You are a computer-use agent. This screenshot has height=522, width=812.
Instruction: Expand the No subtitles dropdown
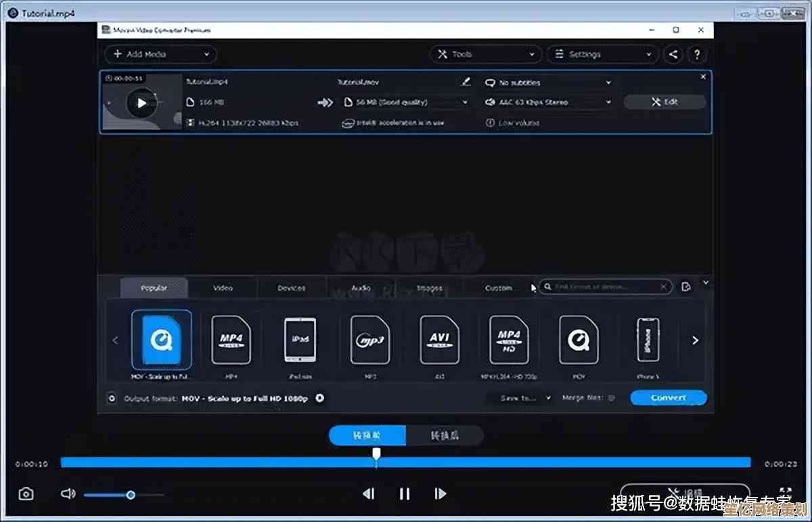coord(549,82)
